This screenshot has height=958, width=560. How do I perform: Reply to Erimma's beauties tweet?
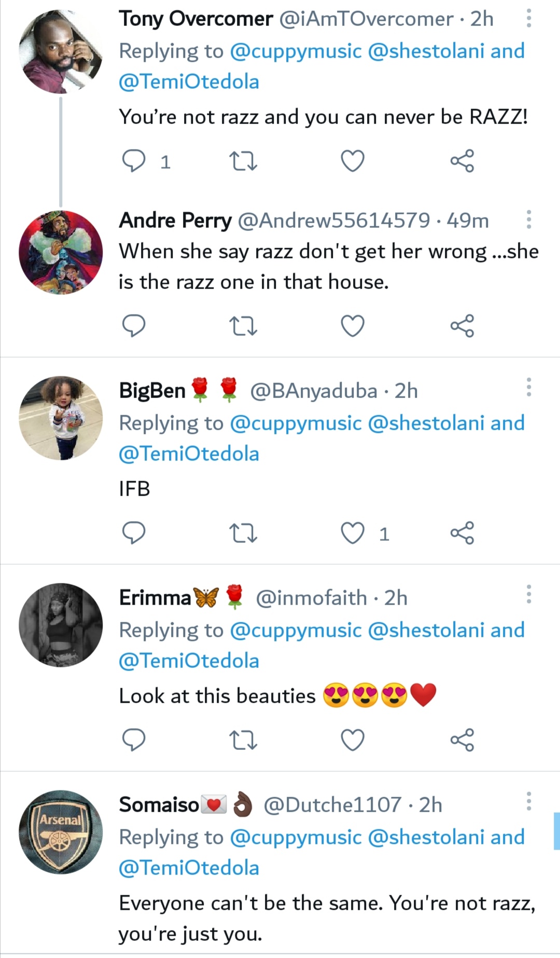[x=134, y=740]
